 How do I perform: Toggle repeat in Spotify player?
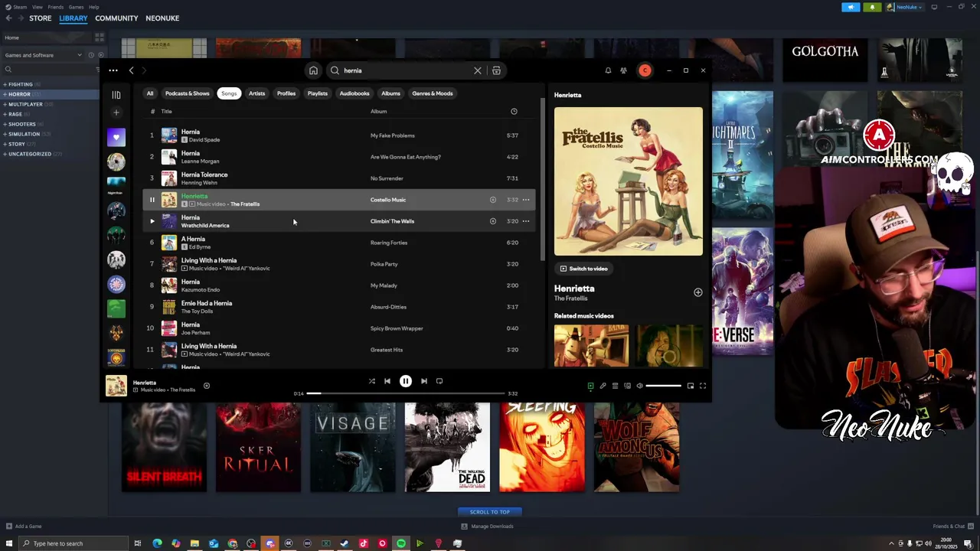point(439,381)
